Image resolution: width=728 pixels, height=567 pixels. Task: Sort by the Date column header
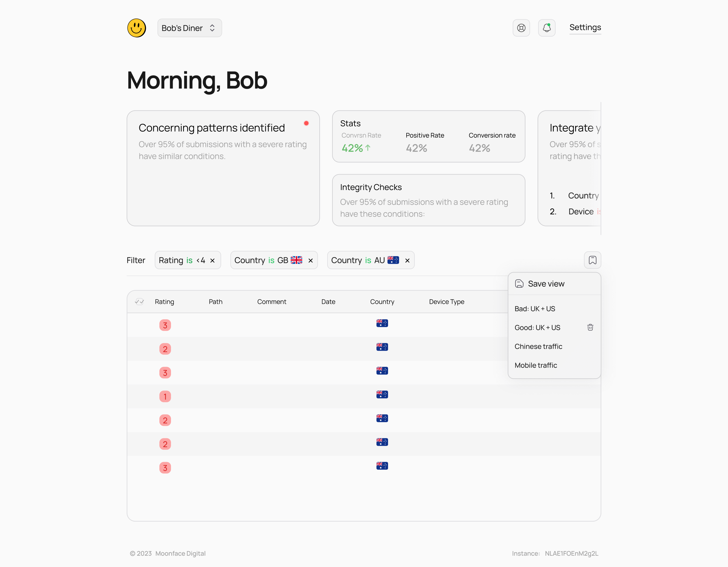[328, 302]
